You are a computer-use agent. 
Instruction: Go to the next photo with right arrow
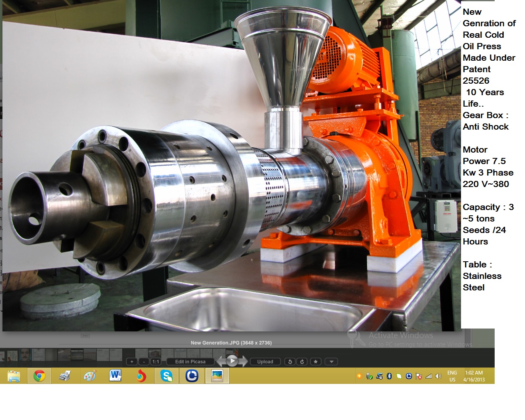[x=243, y=361]
